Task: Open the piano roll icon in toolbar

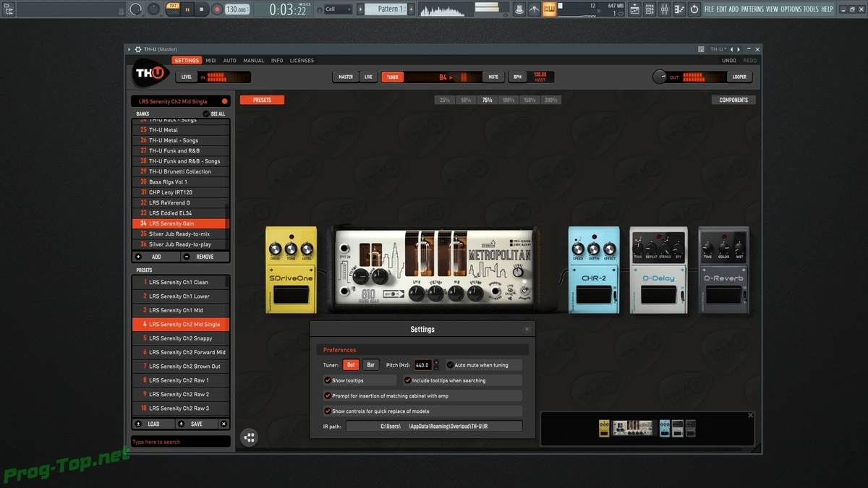Action: 680,9
